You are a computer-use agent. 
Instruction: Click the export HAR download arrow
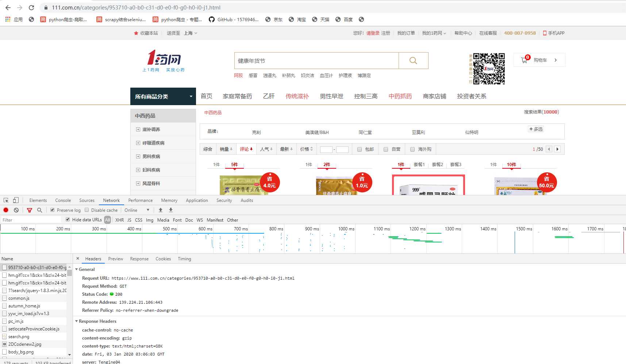point(171,210)
